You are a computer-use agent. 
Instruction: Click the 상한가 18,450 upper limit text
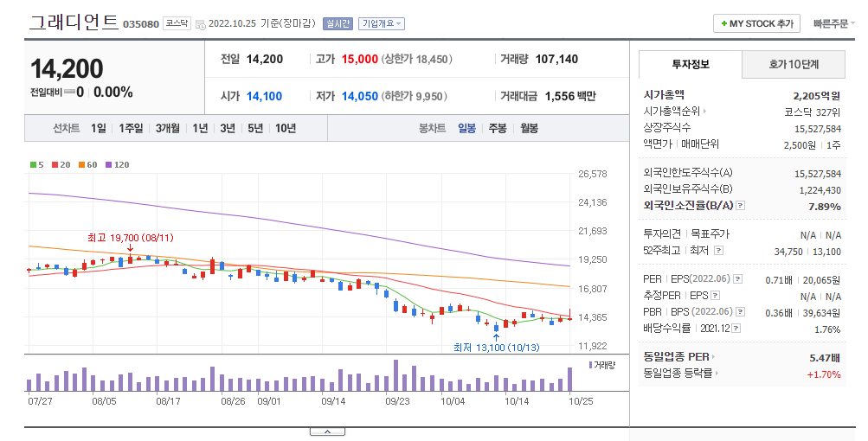416,59
